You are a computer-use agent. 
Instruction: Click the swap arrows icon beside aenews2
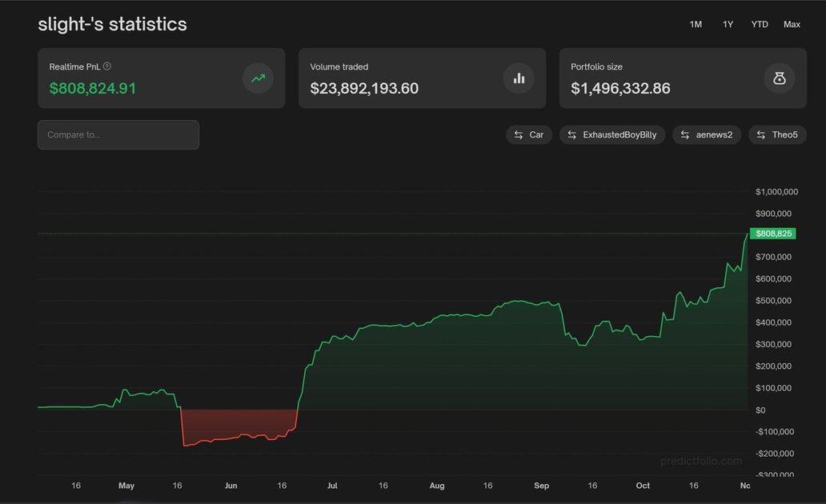(x=685, y=135)
